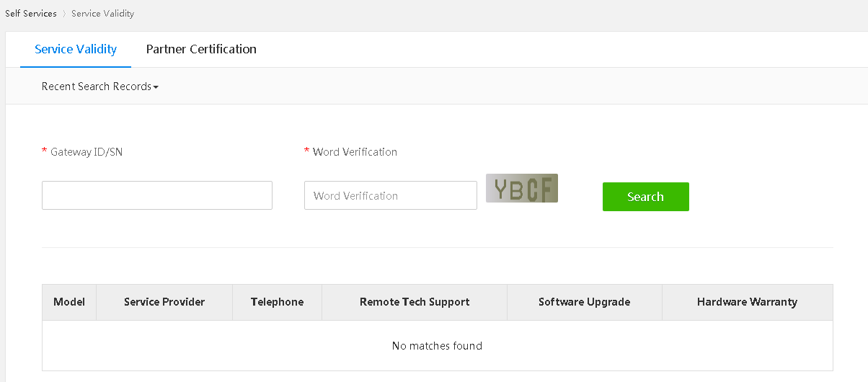Viewport: 868px width, 382px height.
Task: Click the Remote Tech Support column header
Action: [x=415, y=302]
